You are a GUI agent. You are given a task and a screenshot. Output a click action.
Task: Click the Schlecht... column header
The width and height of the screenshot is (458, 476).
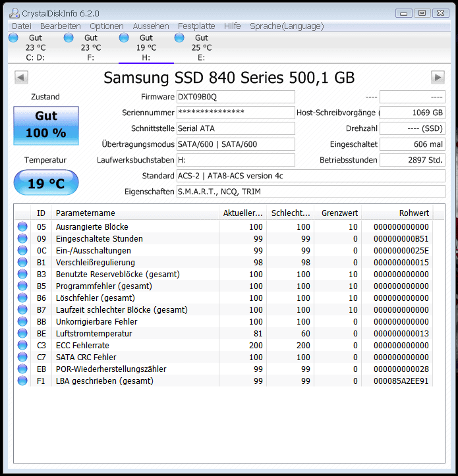tap(290, 213)
